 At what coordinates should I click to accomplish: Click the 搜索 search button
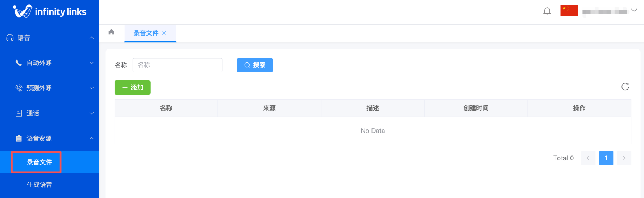click(x=255, y=65)
